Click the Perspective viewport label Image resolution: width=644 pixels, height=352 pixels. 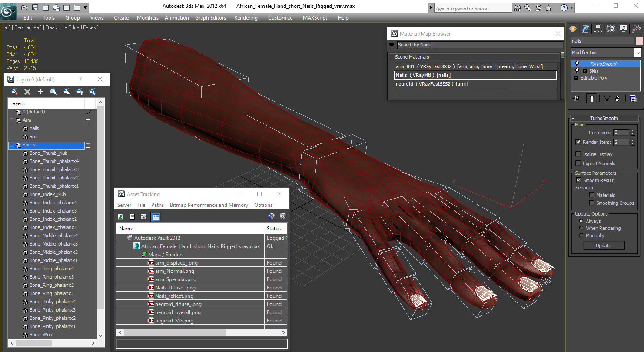pyautogui.click(x=26, y=27)
